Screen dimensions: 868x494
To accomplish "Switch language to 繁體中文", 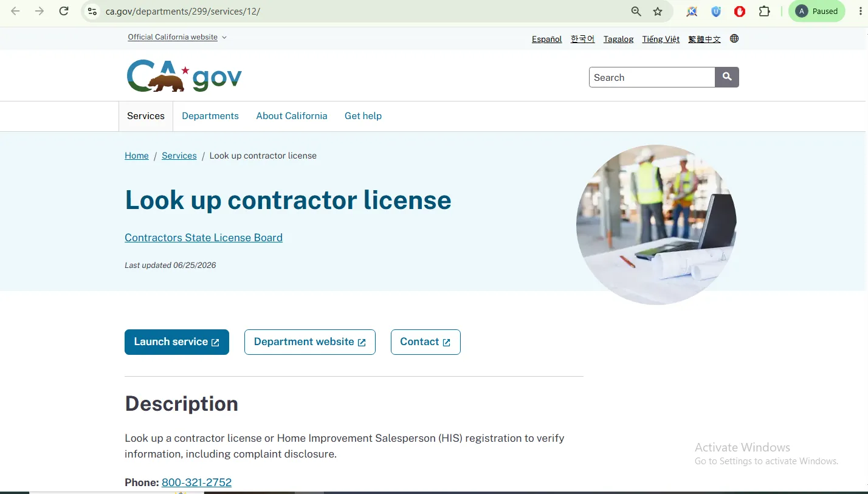I will point(704,39).
